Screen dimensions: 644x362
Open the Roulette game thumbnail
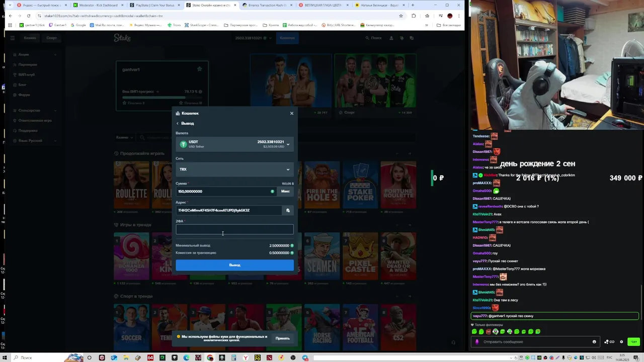pyautogui.click(x=131, y=185)
